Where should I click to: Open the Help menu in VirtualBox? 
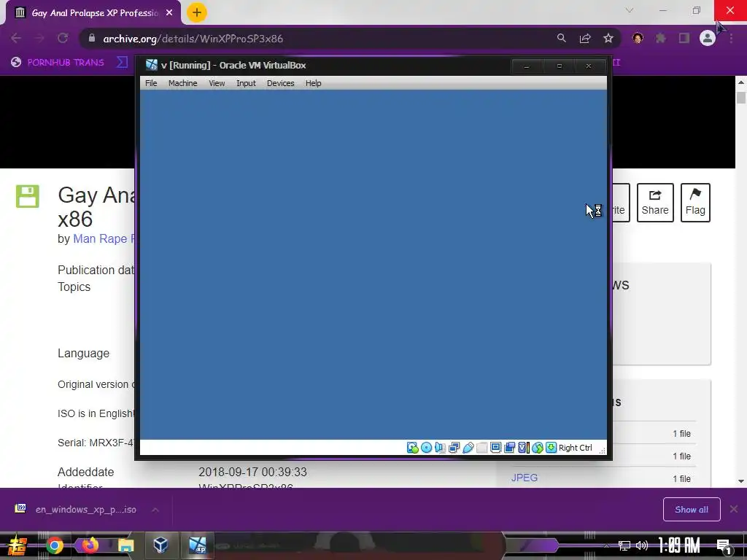click(314, 83)
